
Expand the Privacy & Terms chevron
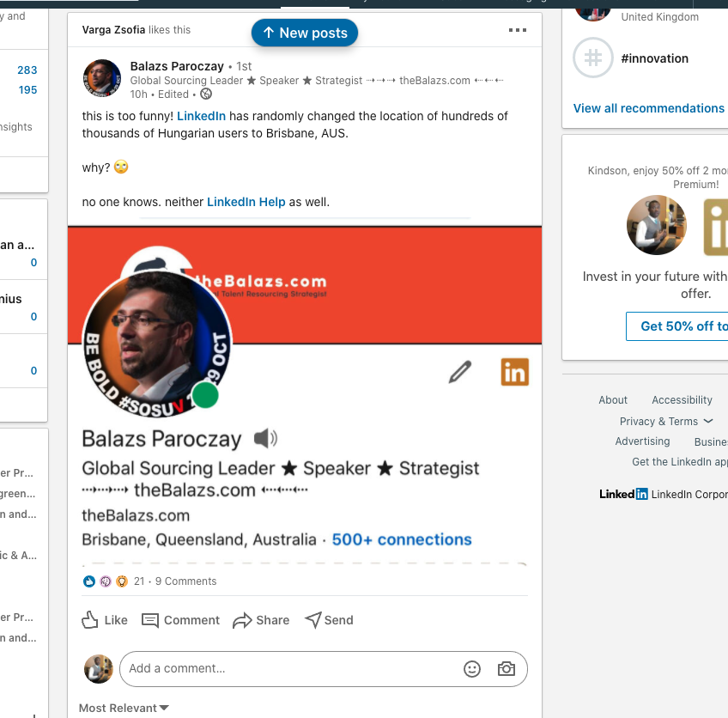pyautogui.click(x=707, y=421)
